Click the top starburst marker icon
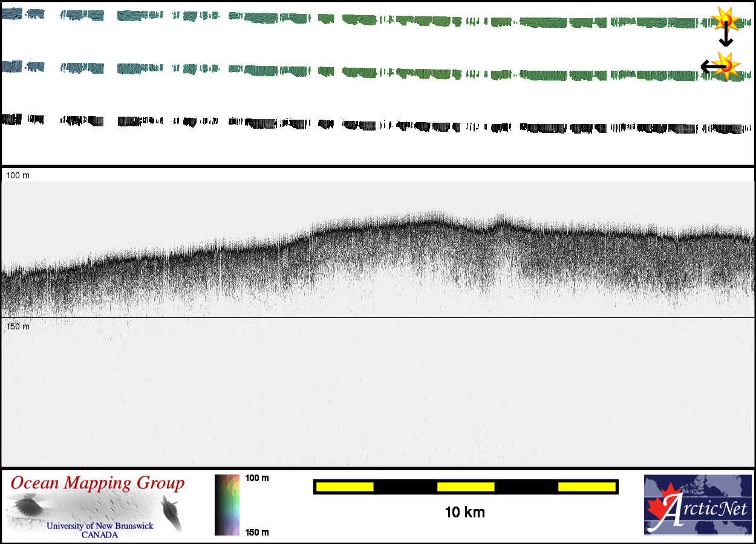The height and width of the screenshot is (544, 756). (726, 20)
